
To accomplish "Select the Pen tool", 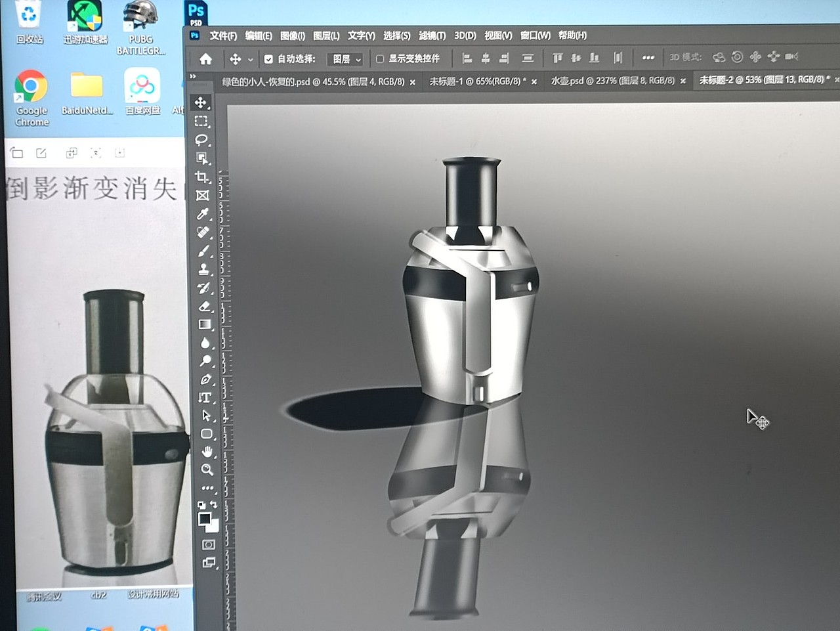I will pos(206,379).
